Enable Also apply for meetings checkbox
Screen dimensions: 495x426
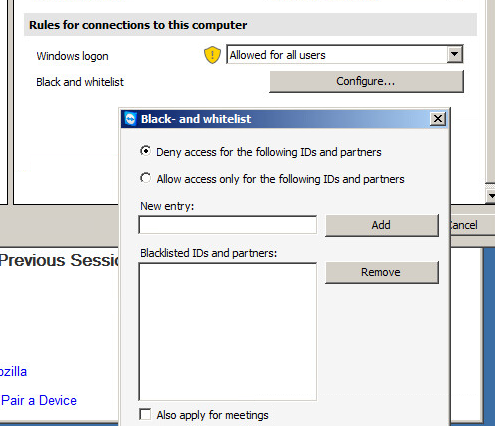click(x=145, y=415)
